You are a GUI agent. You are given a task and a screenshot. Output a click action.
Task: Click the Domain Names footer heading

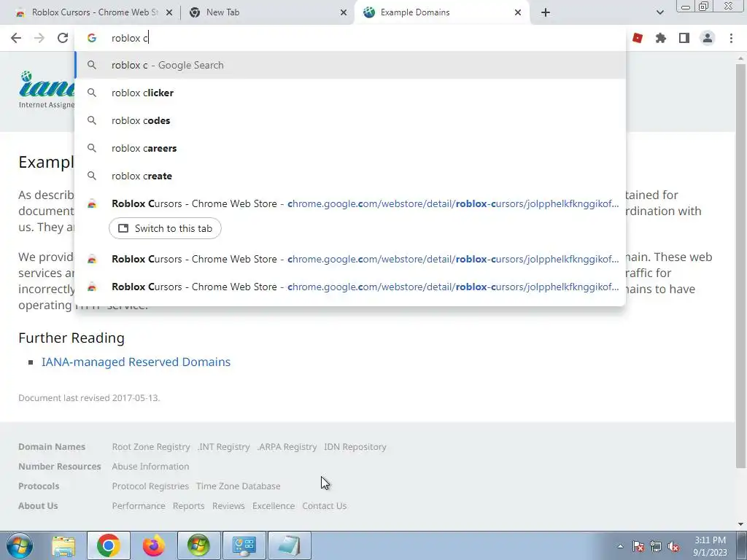coord(52,447)
